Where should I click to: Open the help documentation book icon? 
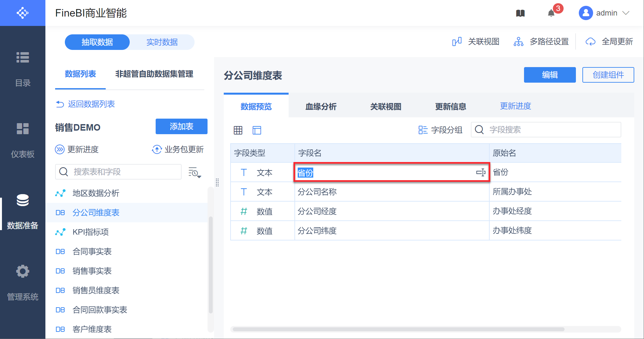click(x=520, y=13)
